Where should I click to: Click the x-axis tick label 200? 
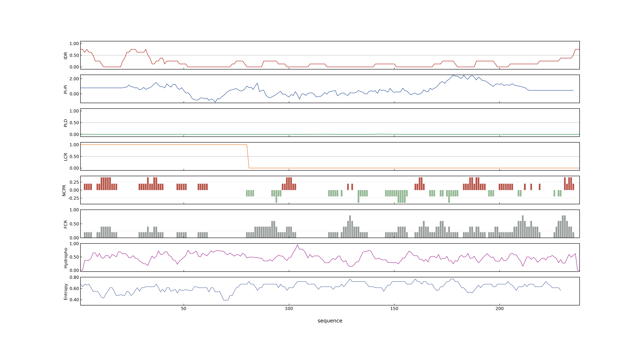(x=500, y=309)
